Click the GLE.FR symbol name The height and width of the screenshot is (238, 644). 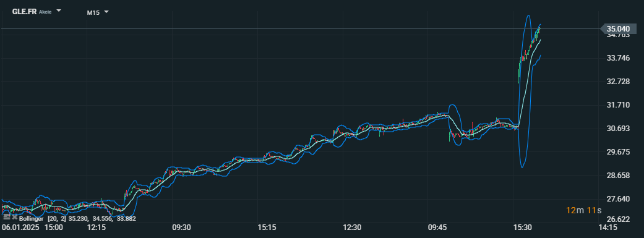pyautogui.click(x=24, y=11)
